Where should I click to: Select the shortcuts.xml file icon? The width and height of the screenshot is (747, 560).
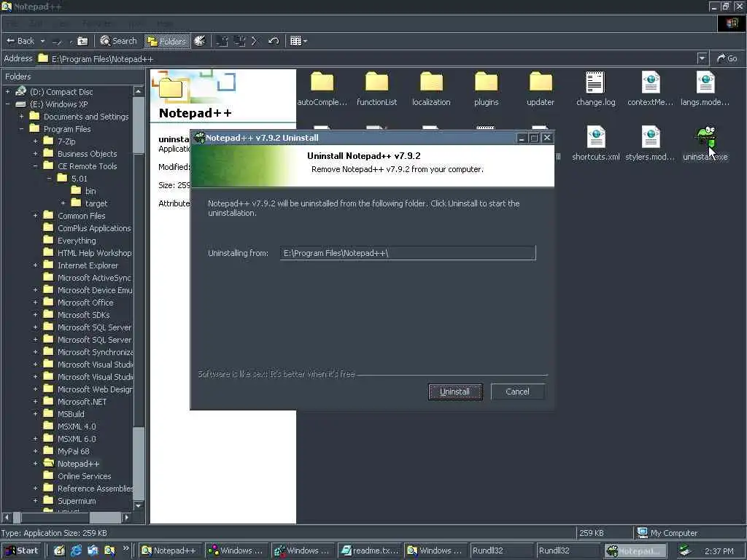595,136
